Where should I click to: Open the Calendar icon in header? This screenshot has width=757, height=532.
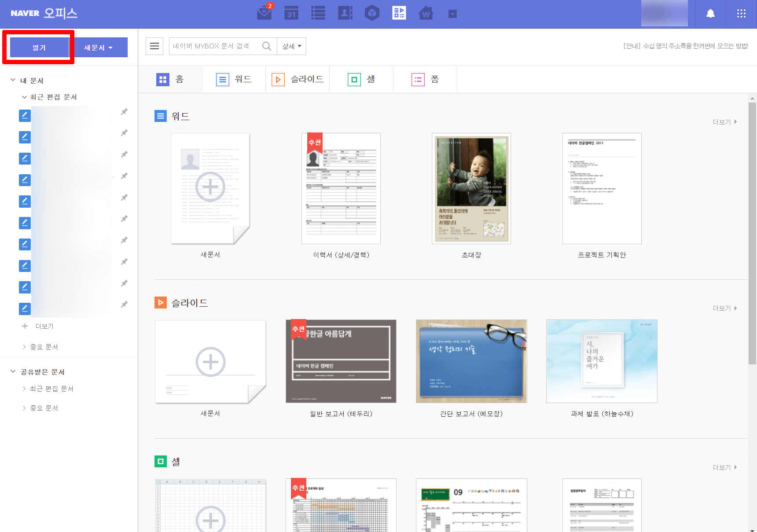pos(291,13)
